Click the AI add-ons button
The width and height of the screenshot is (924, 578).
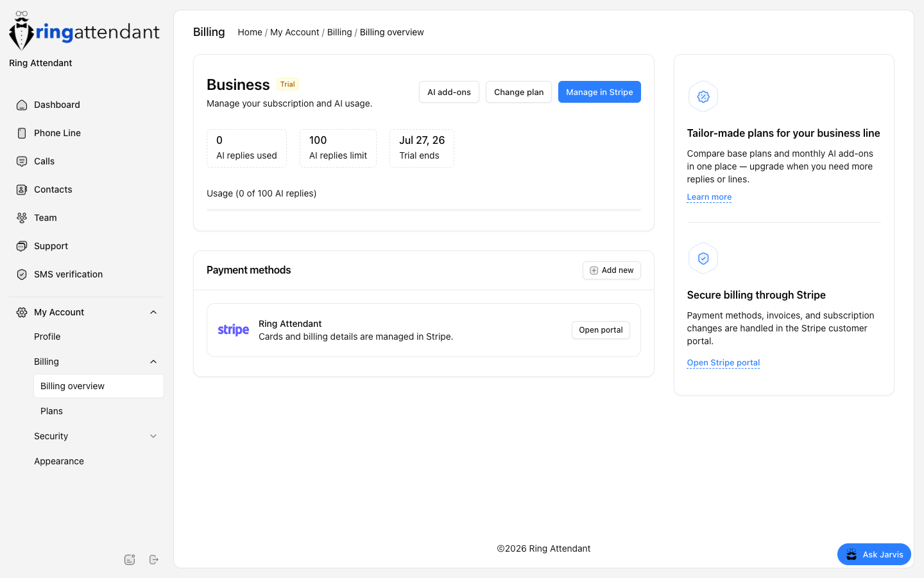coord(449,92)
